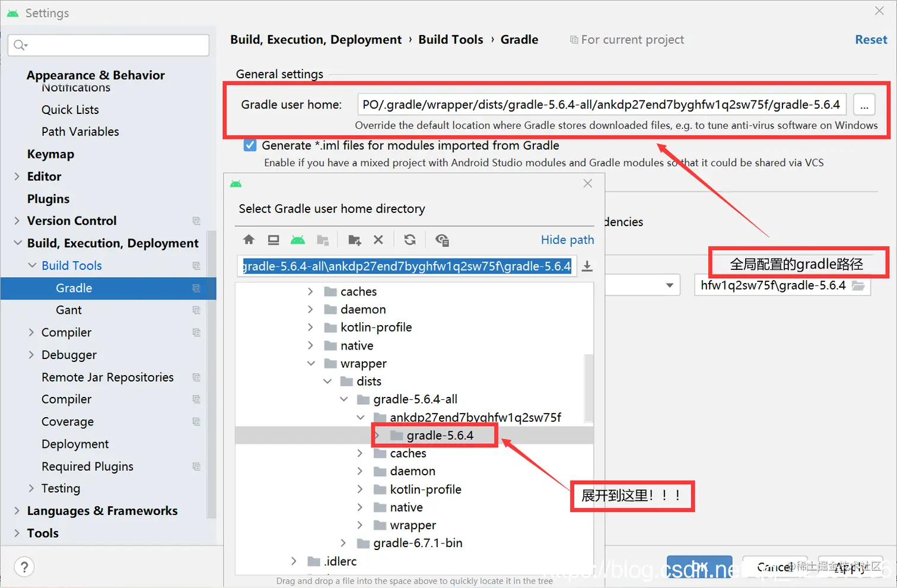Image resolution: width=897 pixels, height=588 pixels.
Task: Collapse the wrapper folder node
Action: point(311,363)
